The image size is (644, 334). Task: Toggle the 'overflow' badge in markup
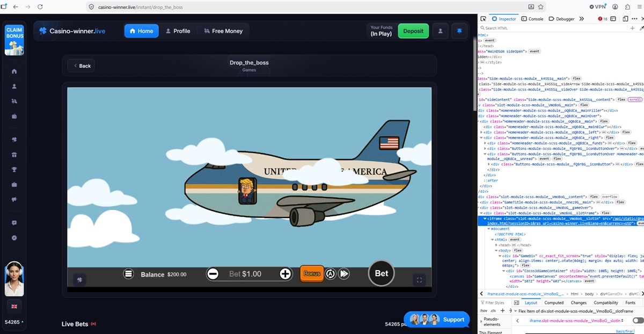point(609,197)
